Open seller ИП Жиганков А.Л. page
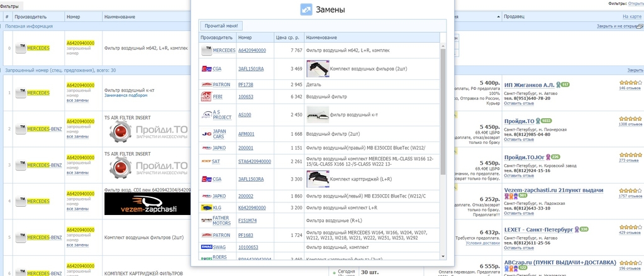Image resolution: width=644 pixels, height=276 pixels. click(x=530, y=85)
